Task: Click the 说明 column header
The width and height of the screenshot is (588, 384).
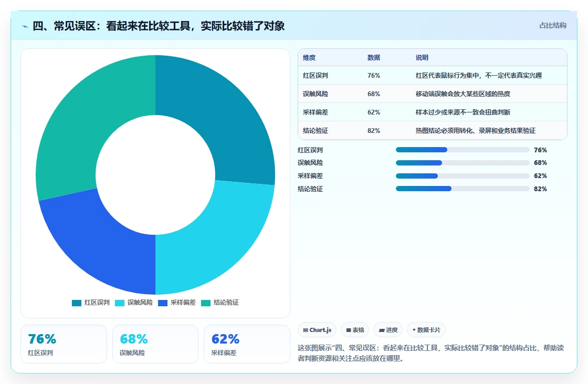Action: 422,57
